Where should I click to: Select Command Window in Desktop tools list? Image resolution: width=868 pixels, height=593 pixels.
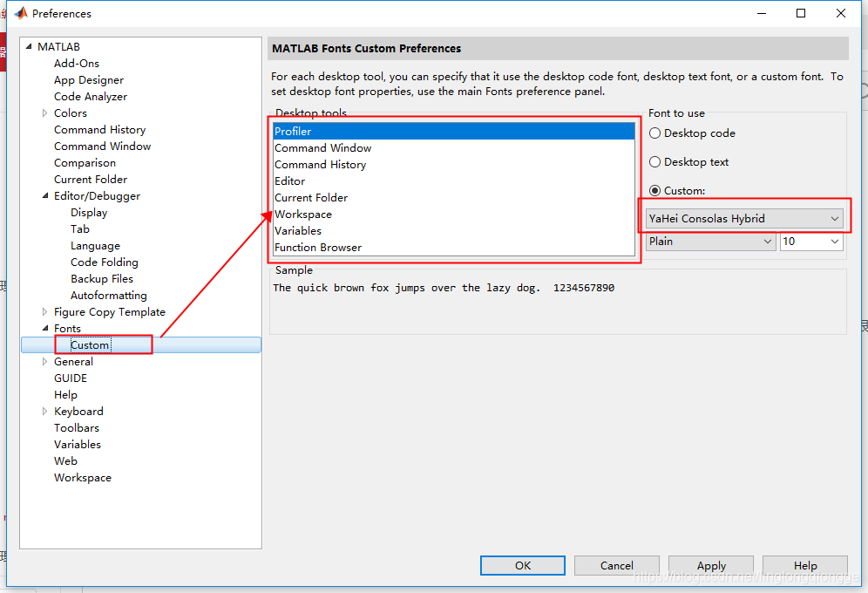pyautogui.click(x=454, y=148)
